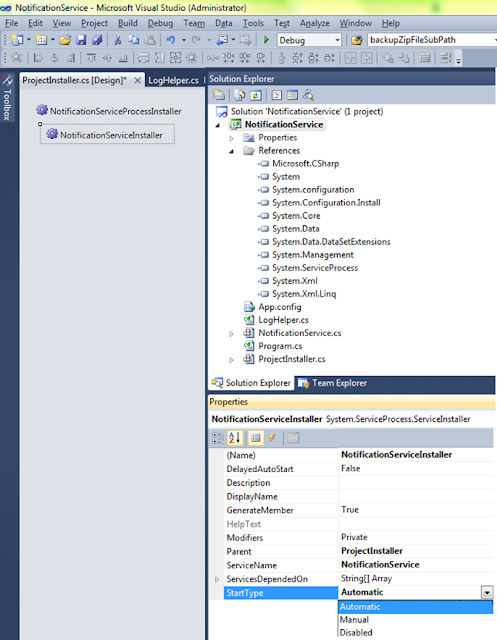Click the DelayedAutoStart False value
The height and width of the screenshot is (640, 497).
416,468
